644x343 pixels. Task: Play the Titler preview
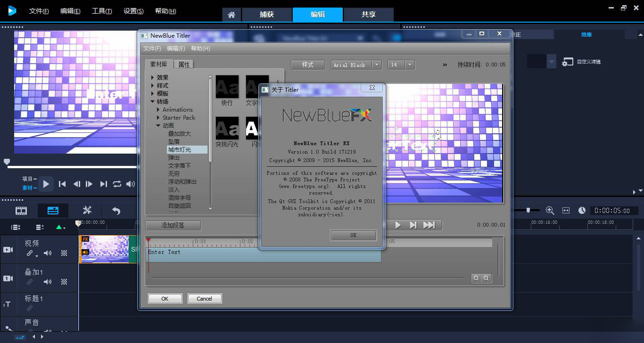click(398, 225)
